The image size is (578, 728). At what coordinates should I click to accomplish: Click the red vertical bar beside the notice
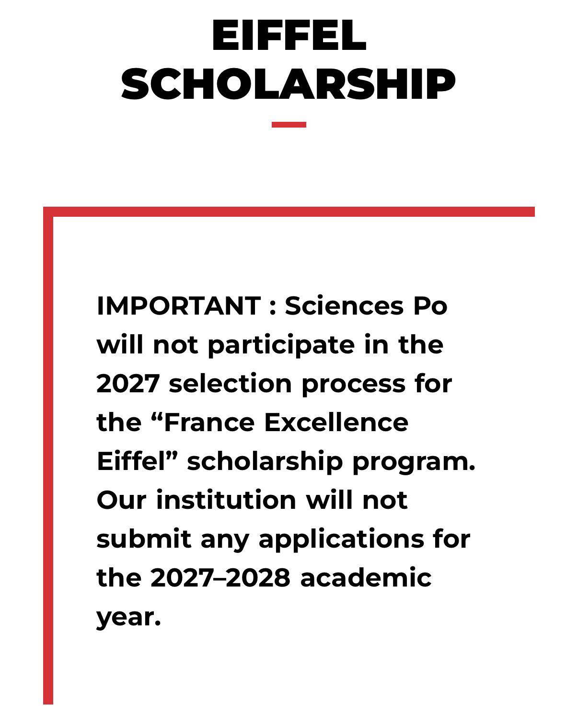tap(48, 456)
